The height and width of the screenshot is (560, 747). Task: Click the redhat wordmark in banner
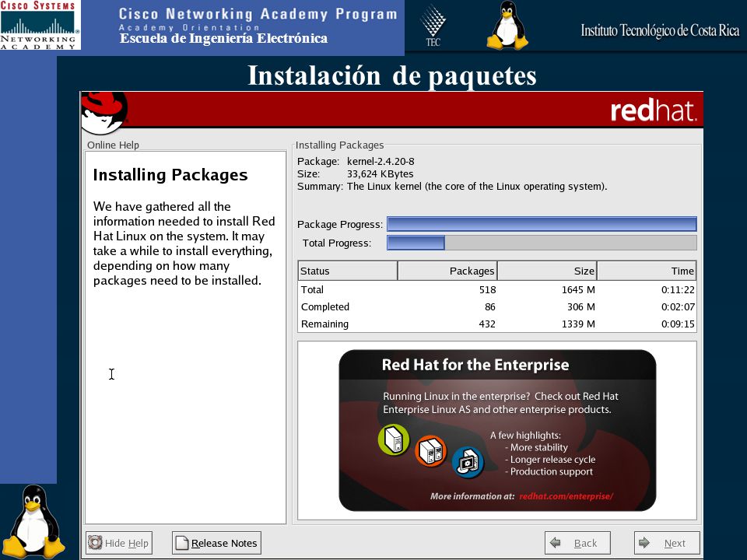(654, 110)
